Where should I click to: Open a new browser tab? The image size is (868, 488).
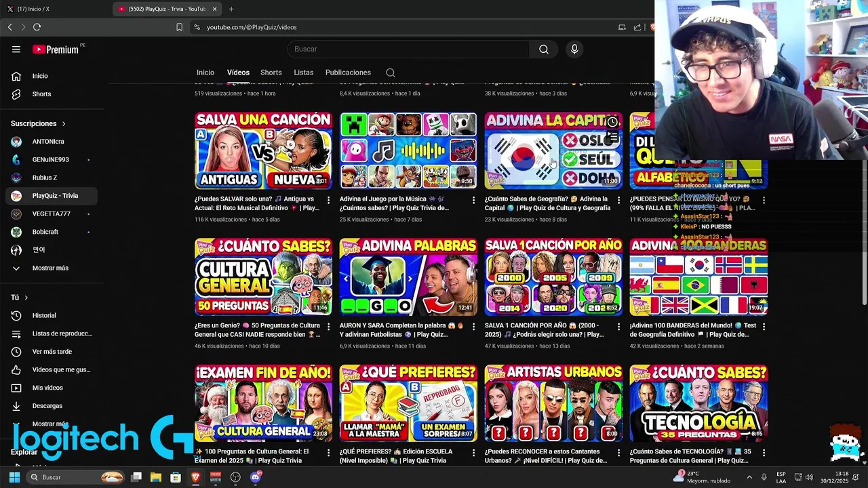pyautogui.click(x=231, y=9)
